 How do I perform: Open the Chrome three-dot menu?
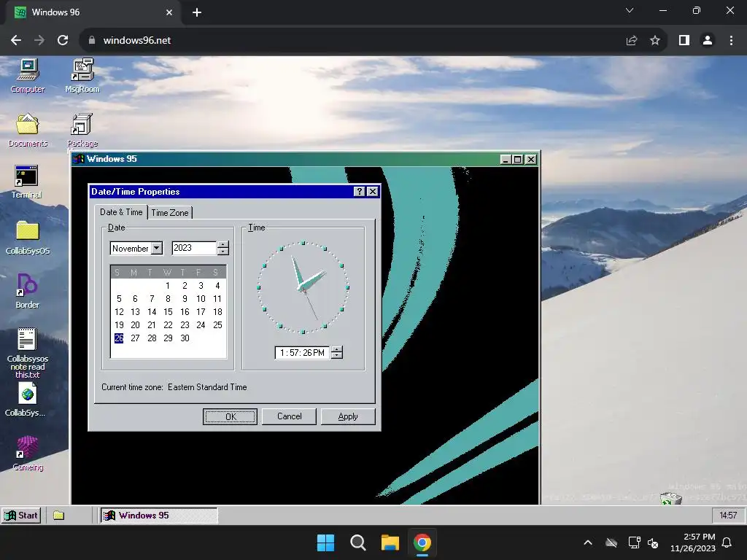[731, 41]
